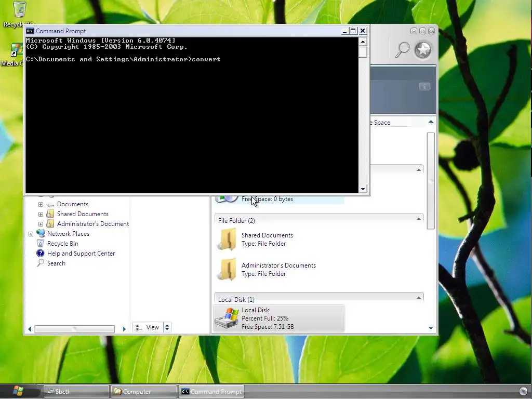532x399 pixels.
Task: Select Network Places label in folder tree
Action: click(68, 233)
